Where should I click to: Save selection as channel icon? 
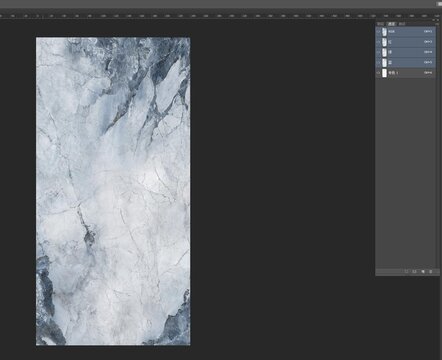pos(414,272)
